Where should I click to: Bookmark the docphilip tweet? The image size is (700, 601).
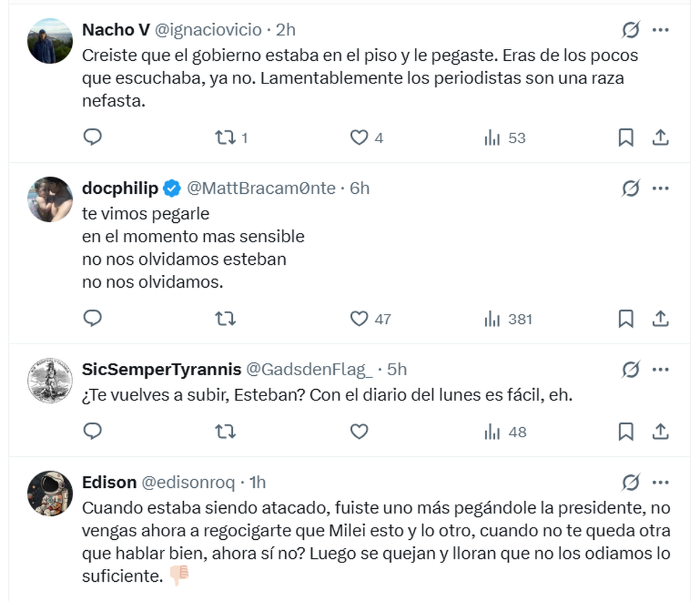(625, 319)
